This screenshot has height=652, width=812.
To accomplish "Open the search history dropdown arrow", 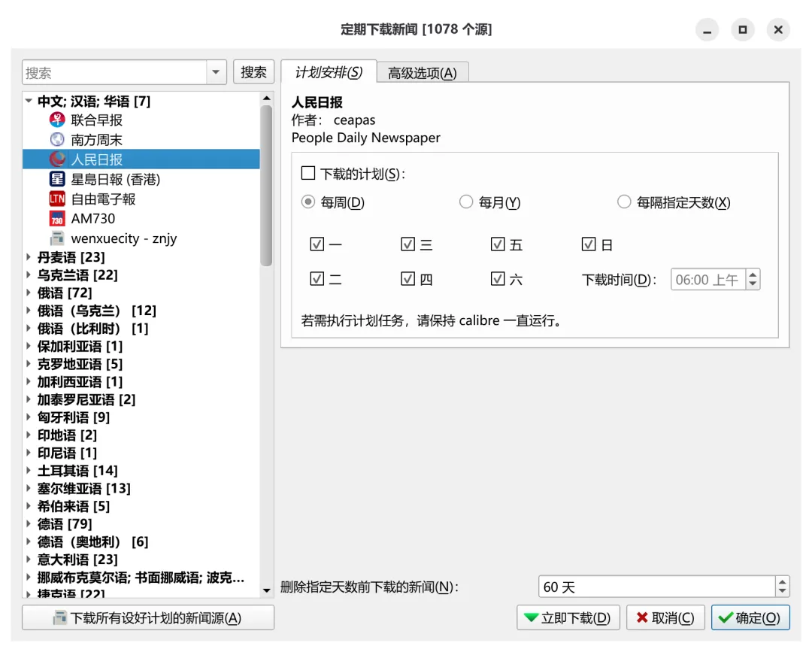I will pyautogui.click(x=217, y=72).
